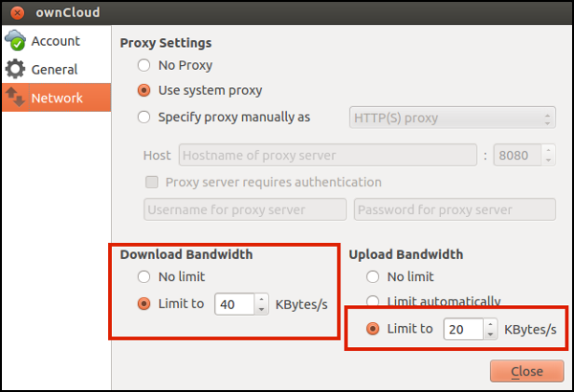Switch to the General tab
This screenshot has width=574, height=392.
point(55,70)
